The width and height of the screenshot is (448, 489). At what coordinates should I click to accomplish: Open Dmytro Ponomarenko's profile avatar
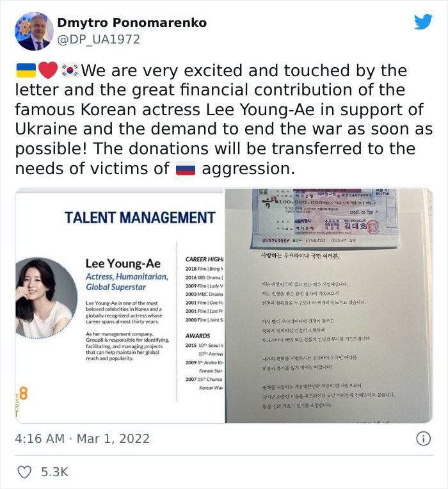coord(34,31)
